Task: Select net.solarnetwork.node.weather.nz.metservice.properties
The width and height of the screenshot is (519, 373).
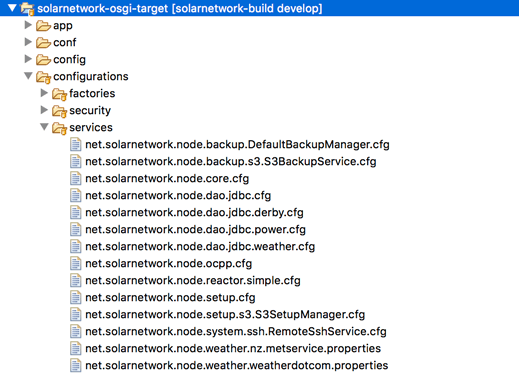Action: [x=233, y=349]
